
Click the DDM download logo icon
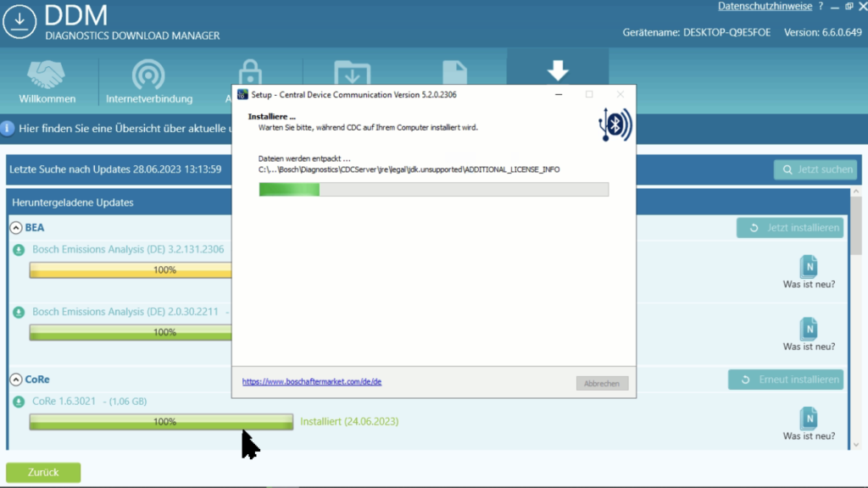pos(19,21)
